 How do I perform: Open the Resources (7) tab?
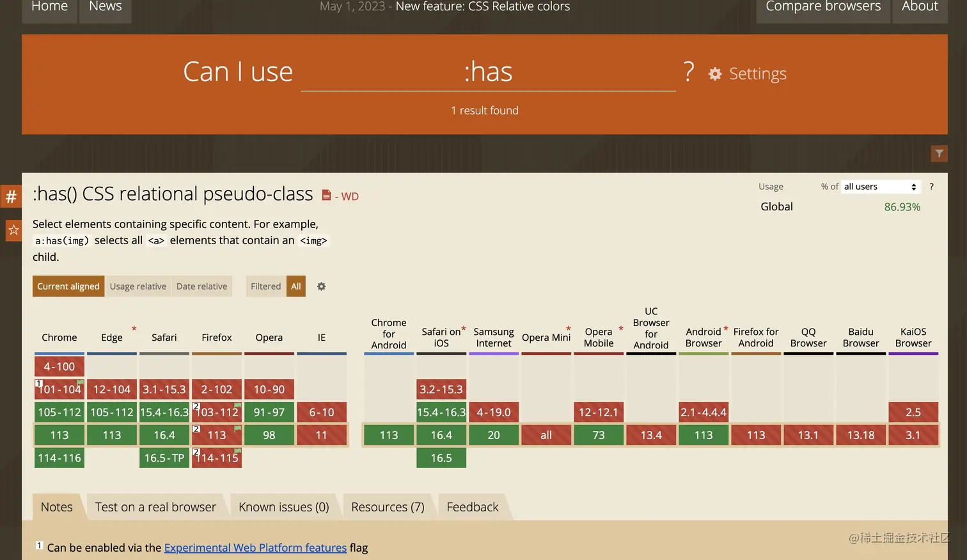pyautogui.click(x=388, y=507)
